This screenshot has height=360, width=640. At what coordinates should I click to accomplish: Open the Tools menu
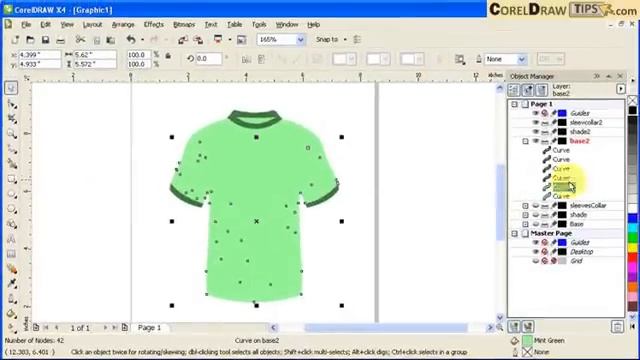(x=259, y=24)
